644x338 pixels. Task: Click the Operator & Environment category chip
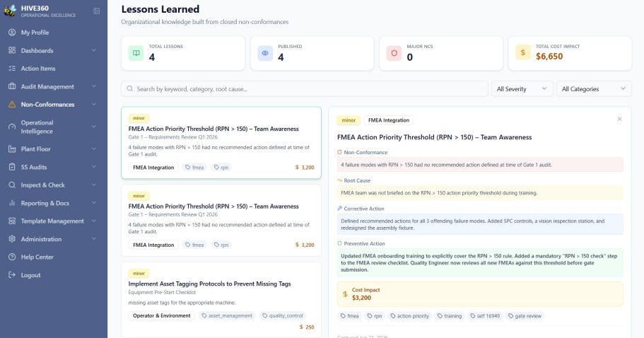161,315
